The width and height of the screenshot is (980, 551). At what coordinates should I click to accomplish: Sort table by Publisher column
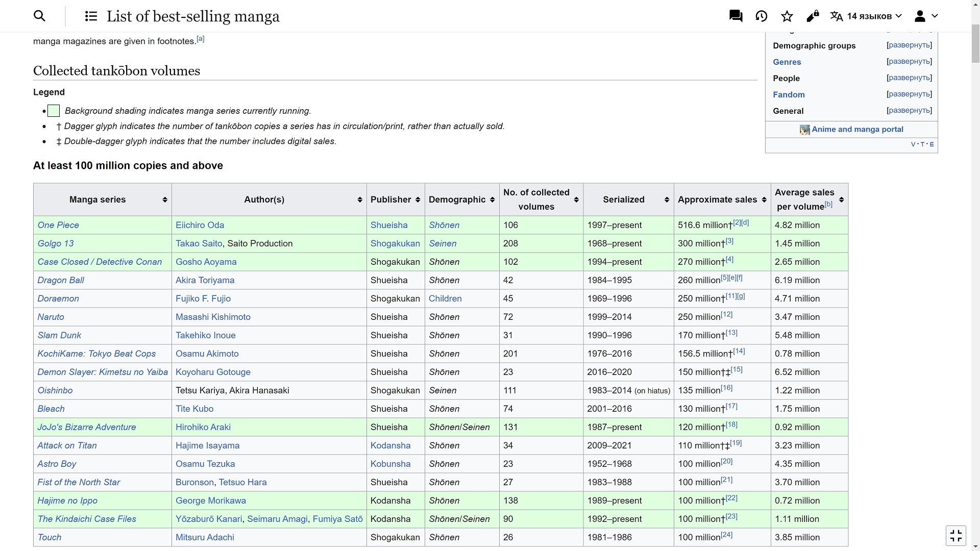pyautogui.click(x=417, y=199)
